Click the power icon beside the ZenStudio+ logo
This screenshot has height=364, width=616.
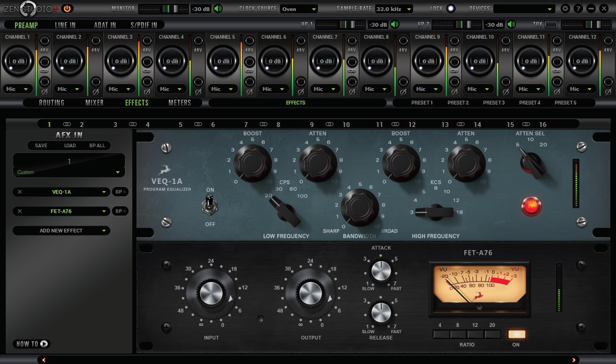tap(67, 8)
